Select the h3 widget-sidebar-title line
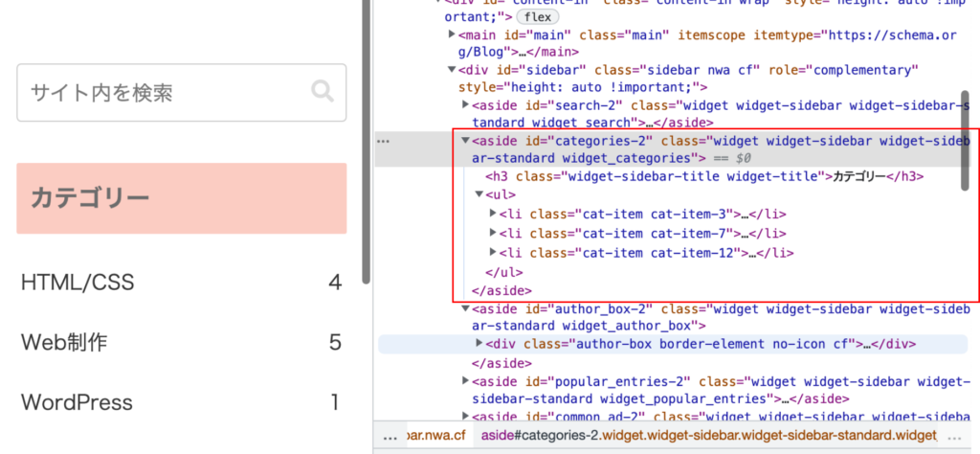Viewport: 980px width, 454px height. [x=704, y=176]
